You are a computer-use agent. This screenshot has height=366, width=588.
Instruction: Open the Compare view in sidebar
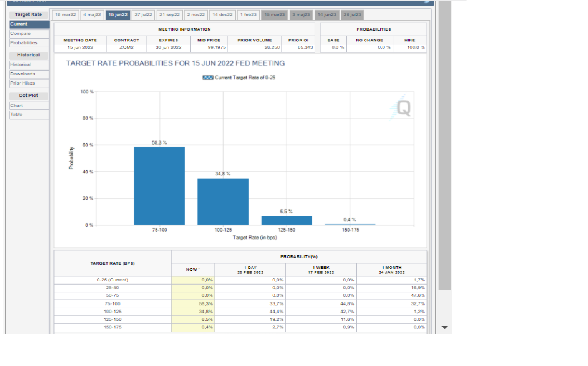29,34
